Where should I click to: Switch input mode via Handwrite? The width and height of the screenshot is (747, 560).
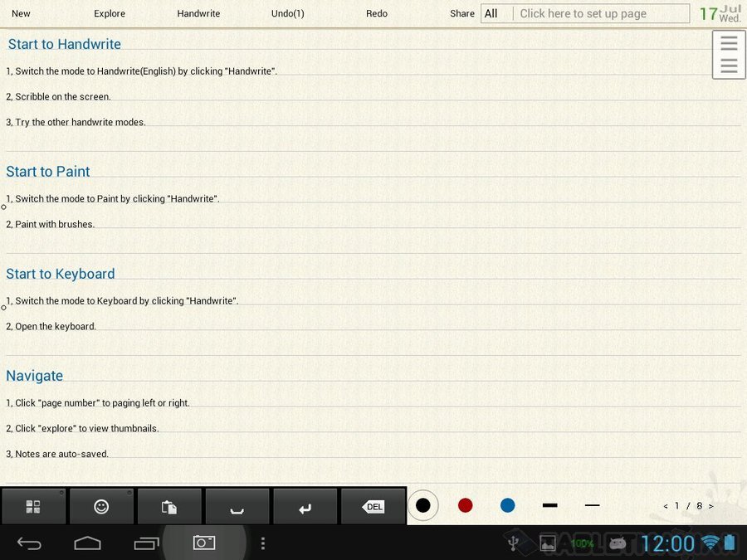tap(198, 14)
